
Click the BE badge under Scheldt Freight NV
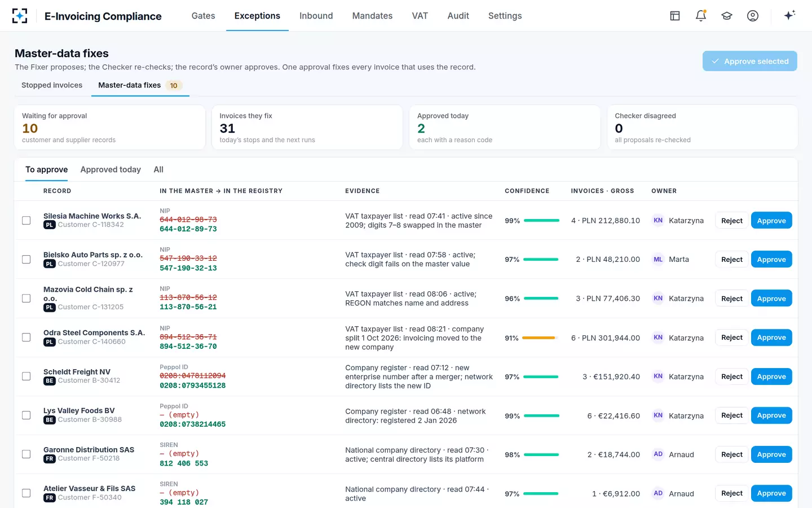(x=50, y=381)
